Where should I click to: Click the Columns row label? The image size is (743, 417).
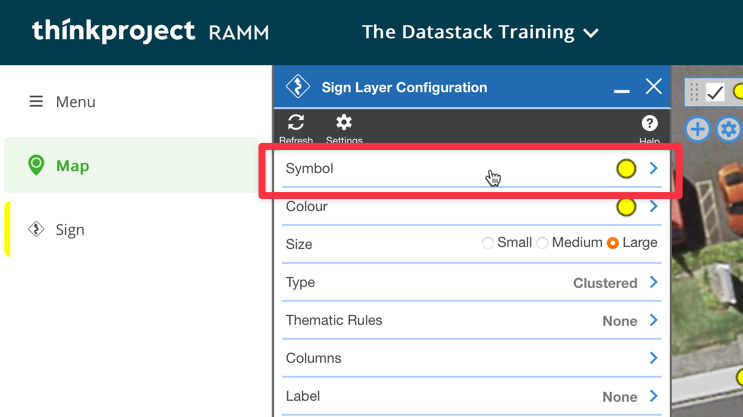click(313, 358)
